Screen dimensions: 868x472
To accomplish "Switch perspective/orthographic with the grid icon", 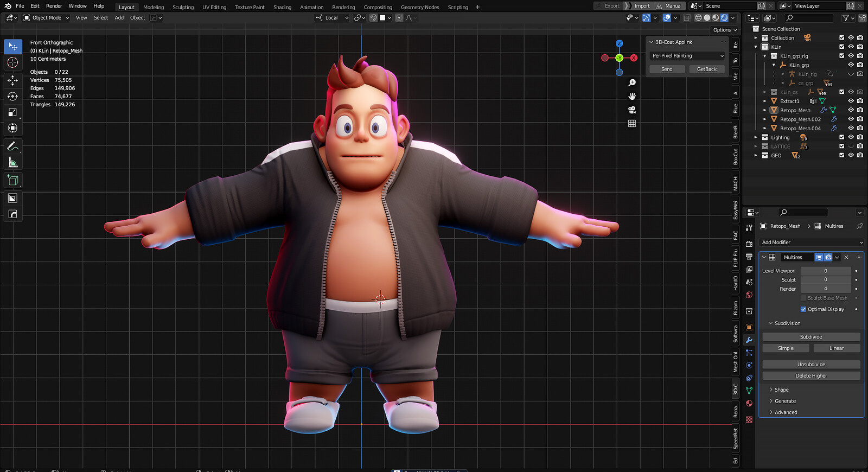I will click(x=632, y=124).
